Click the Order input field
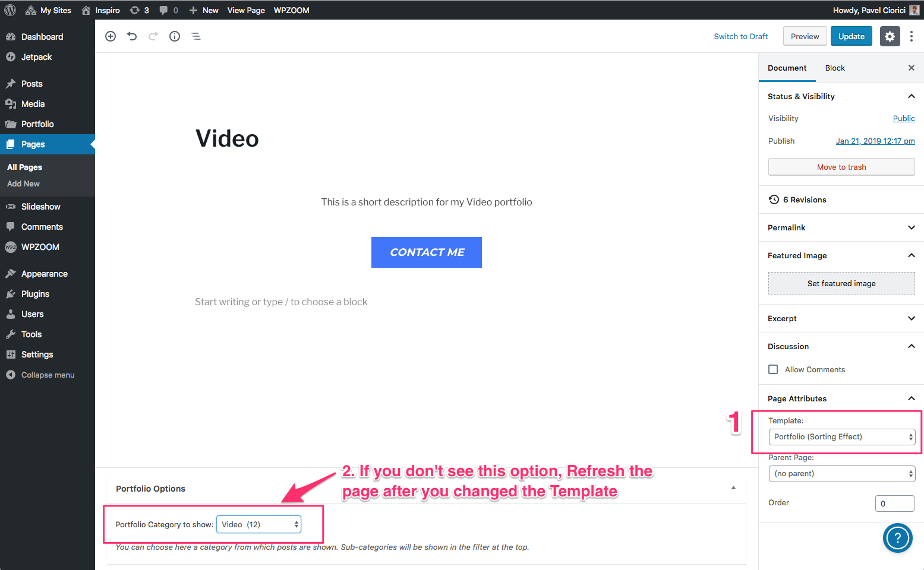This screenshot has height=570, width=924. point(894,503)
